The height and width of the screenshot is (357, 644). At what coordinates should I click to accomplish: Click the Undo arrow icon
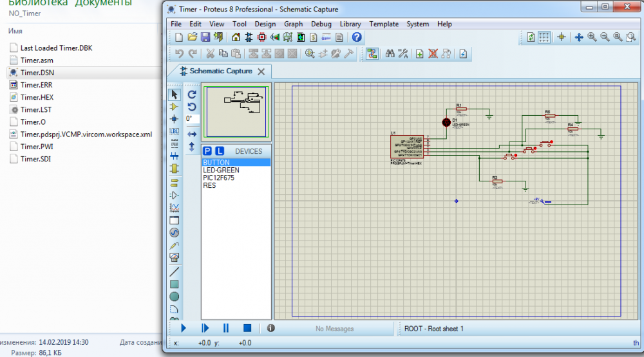click(x=179, y=54)
